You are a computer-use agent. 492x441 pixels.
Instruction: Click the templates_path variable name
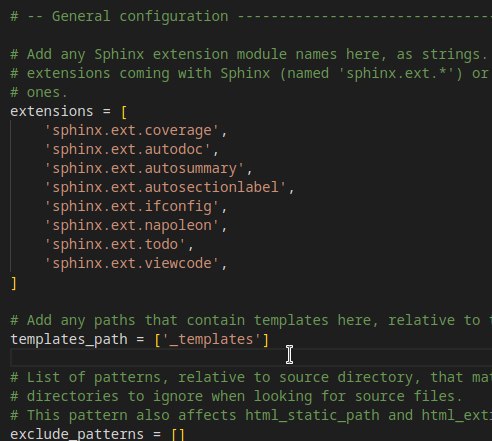point(69,340)
